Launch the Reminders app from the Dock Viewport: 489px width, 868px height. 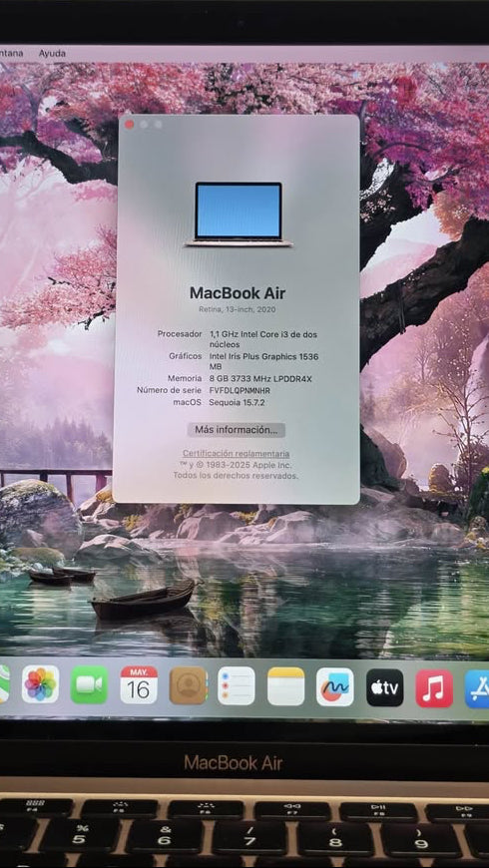point(237,685)
